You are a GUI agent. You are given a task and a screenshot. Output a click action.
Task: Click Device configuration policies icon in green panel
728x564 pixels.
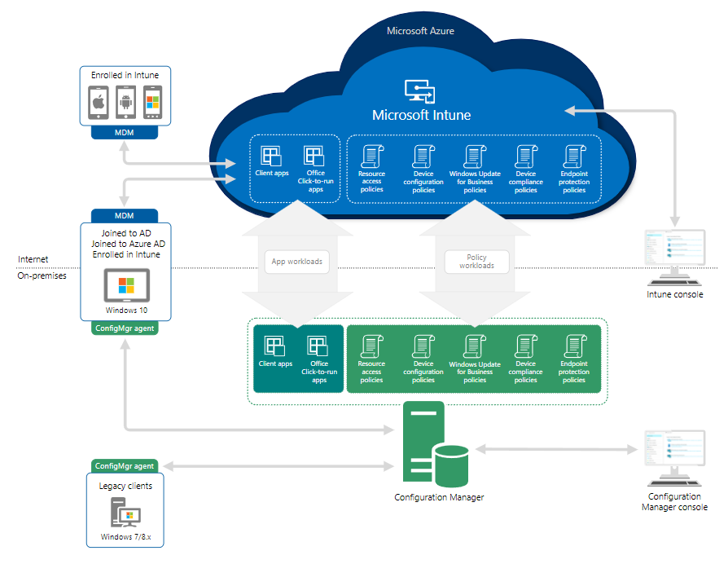(x=423, y=346)
